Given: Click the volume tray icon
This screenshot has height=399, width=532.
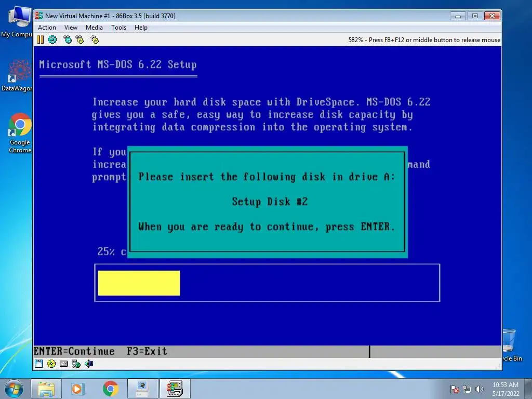Looking at the screenshot, I should pyautogui.click(x=479, y=389).
